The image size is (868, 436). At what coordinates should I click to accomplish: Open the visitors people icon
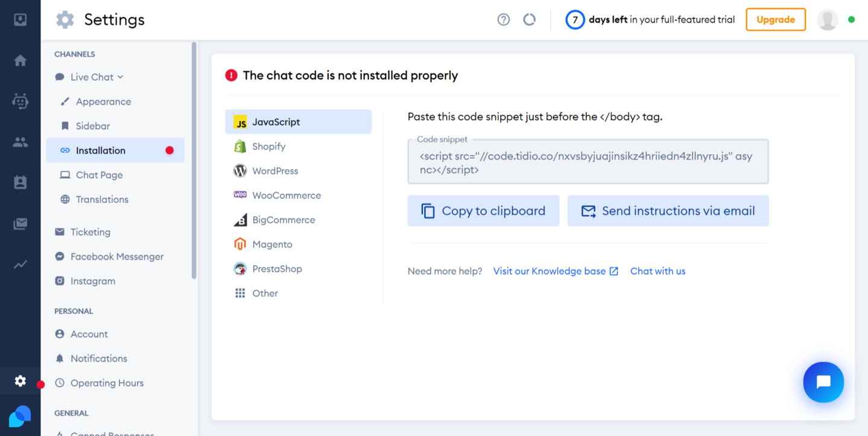pos(20,143)
